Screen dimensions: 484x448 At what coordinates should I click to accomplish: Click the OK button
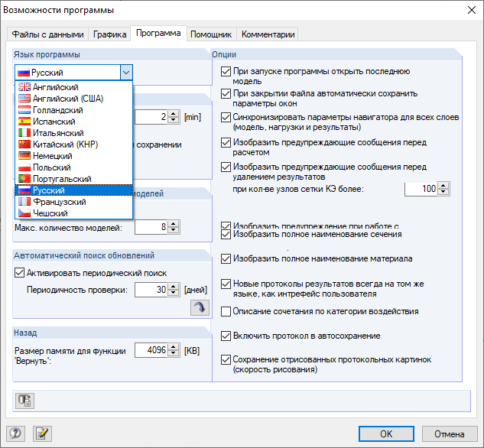click(386, 433)
